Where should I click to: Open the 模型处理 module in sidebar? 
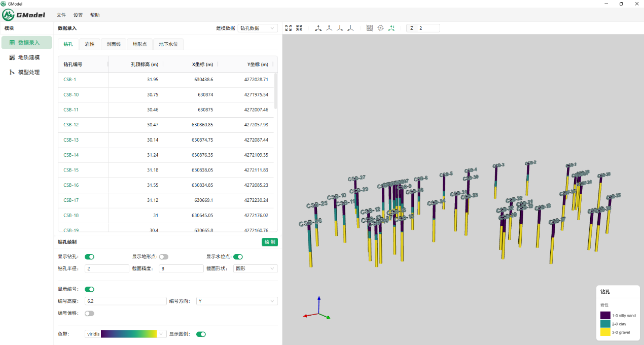[x=28, y=72]
